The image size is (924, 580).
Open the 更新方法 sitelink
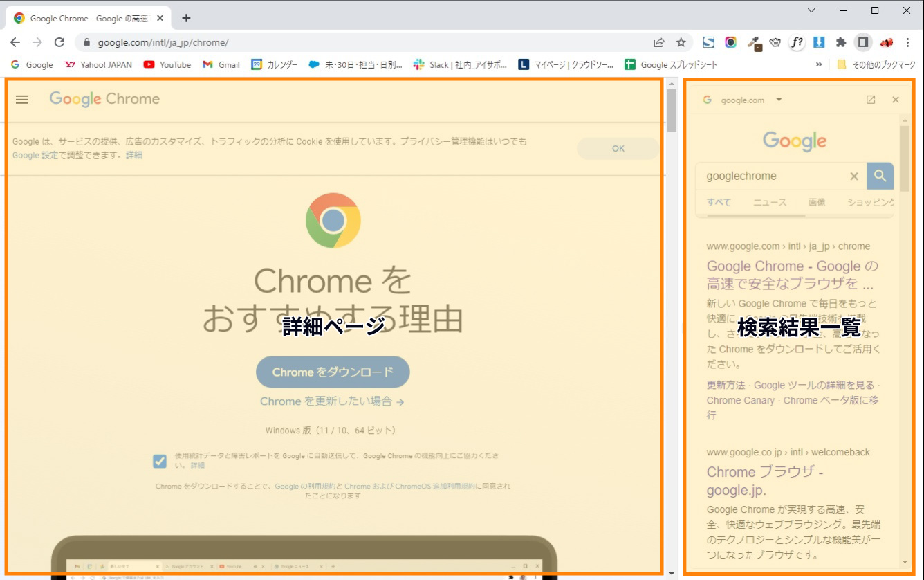pyautogui.click(x=726, y=385)
